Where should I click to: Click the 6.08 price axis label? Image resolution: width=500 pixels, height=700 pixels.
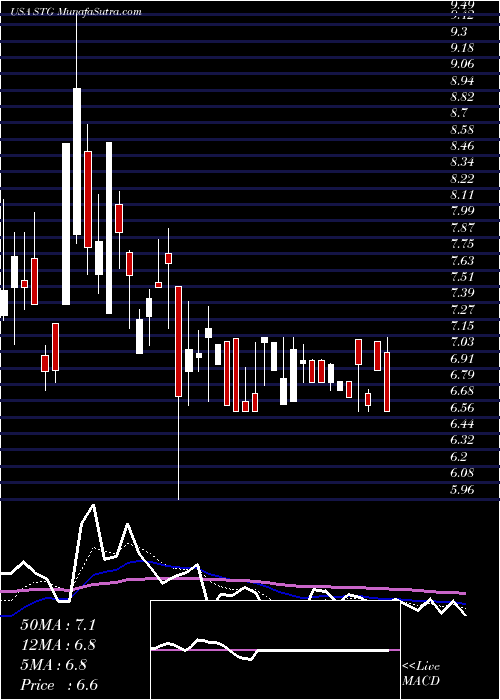click(x=462, y=473)
